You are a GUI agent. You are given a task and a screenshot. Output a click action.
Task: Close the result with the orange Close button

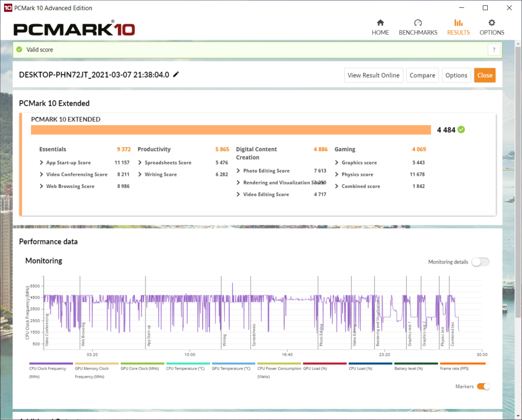[x=485, y=75]
